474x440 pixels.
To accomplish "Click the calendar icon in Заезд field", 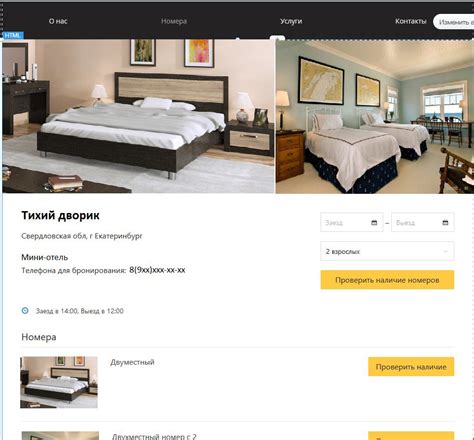I will pyautogui.click(x=374, y=223).
